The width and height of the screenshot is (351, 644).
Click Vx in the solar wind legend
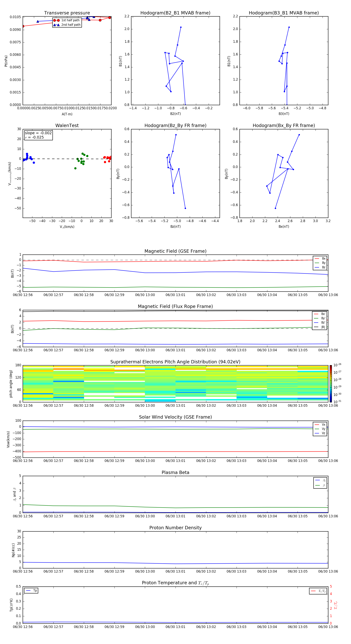coord(320,425)
